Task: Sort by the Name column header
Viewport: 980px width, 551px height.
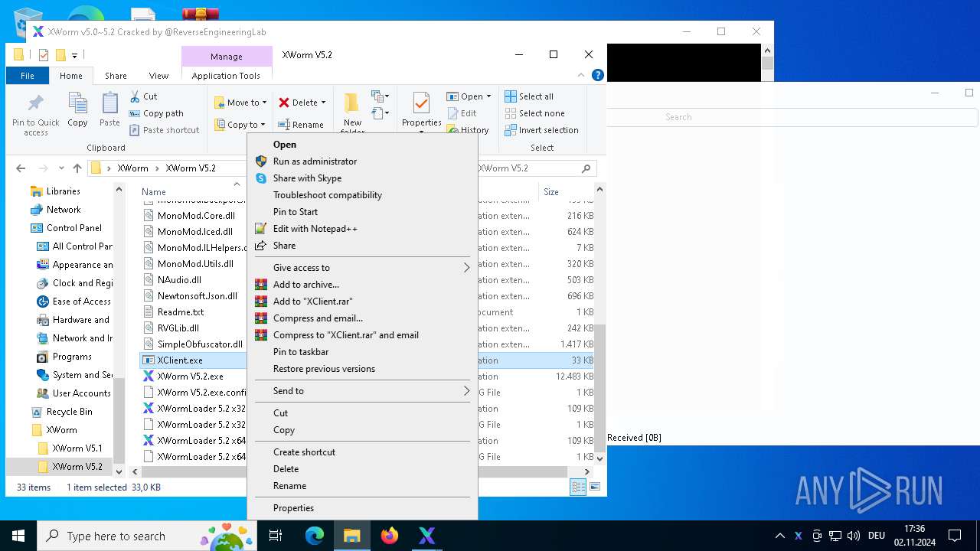Action: coord(154,192)
